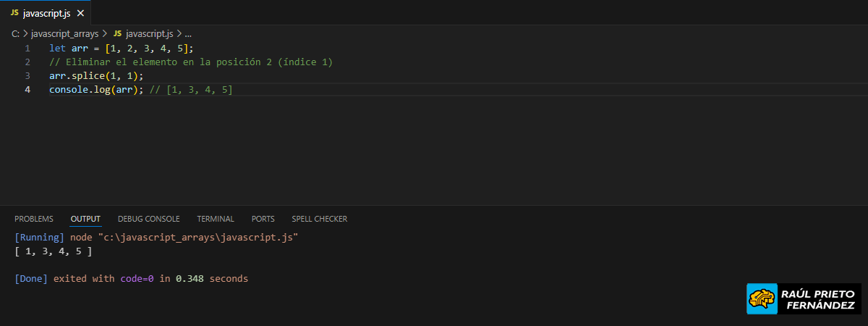Click the Raúl Prieto Fernández brain logo
This screenshot has height=326, width=868.
click(x=762, y=298)
